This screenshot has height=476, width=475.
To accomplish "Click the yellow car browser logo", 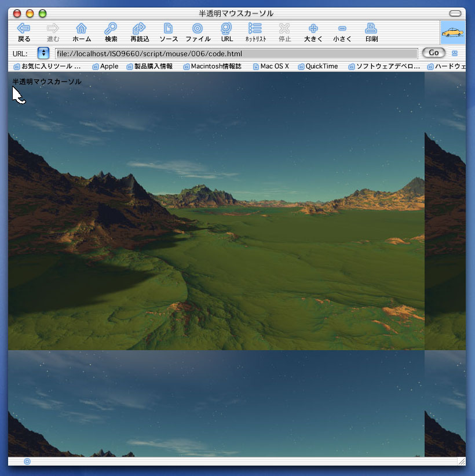I will coord(452,32).
